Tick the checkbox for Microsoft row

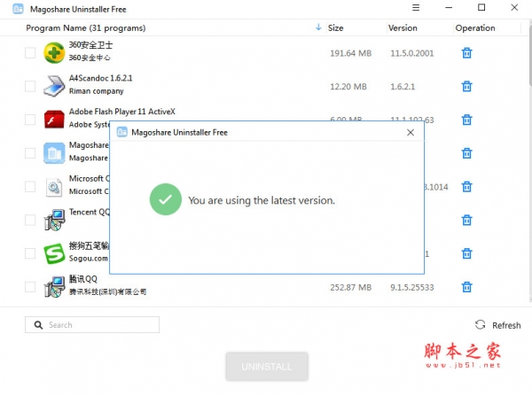tap(30, 186)
